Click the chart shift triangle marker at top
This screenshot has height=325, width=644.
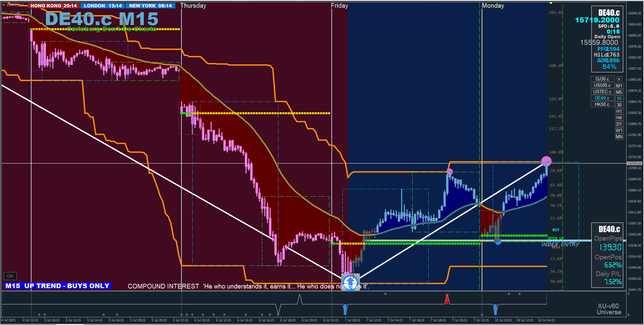click(x=551, y=3)
